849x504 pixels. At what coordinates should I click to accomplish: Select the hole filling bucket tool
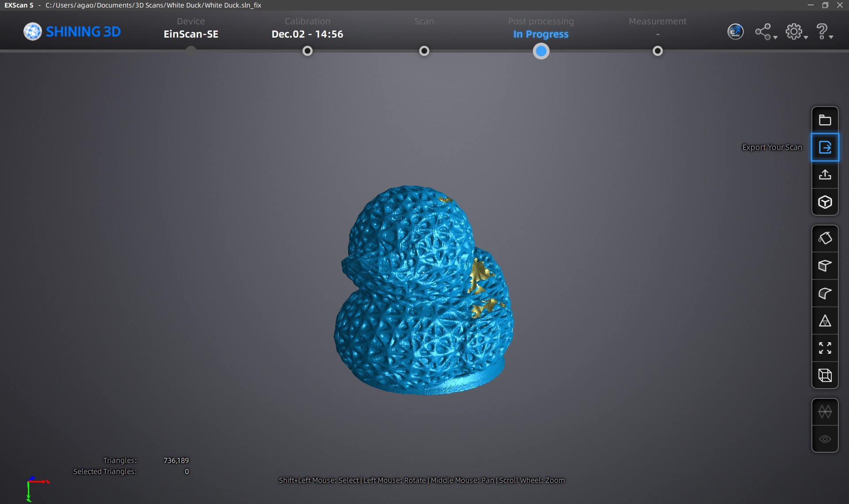(825, 238)
